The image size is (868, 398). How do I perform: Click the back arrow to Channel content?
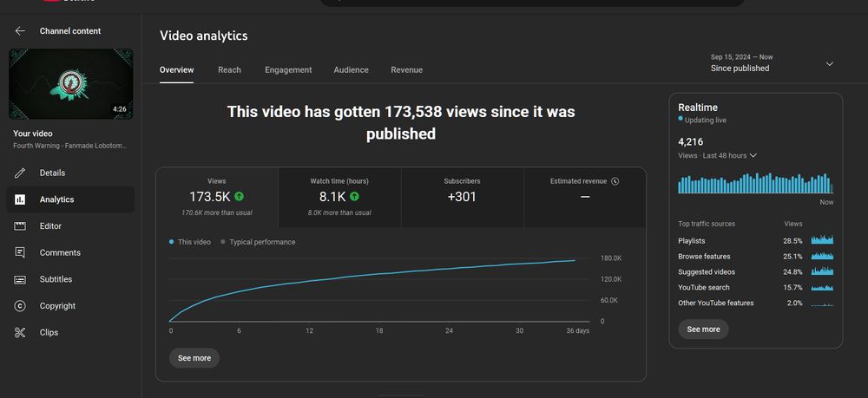(20, 31)
